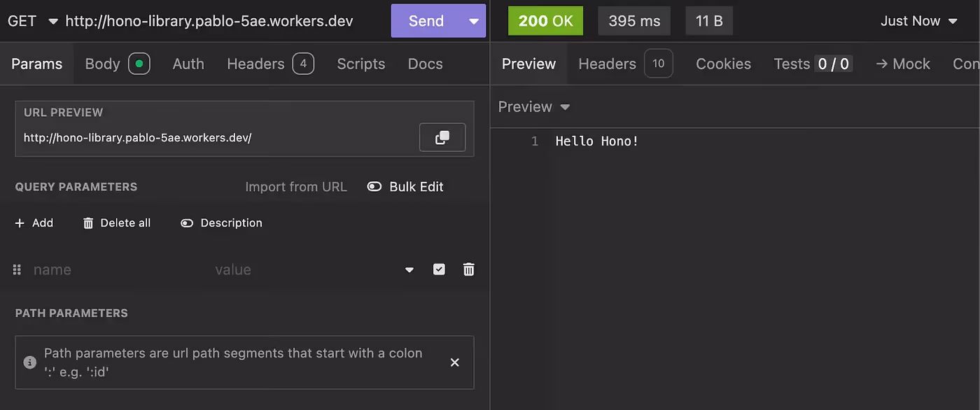This screenshot has width=980, height=410.
Task: Click the parameter value field
Action: [x=304, y=269]
